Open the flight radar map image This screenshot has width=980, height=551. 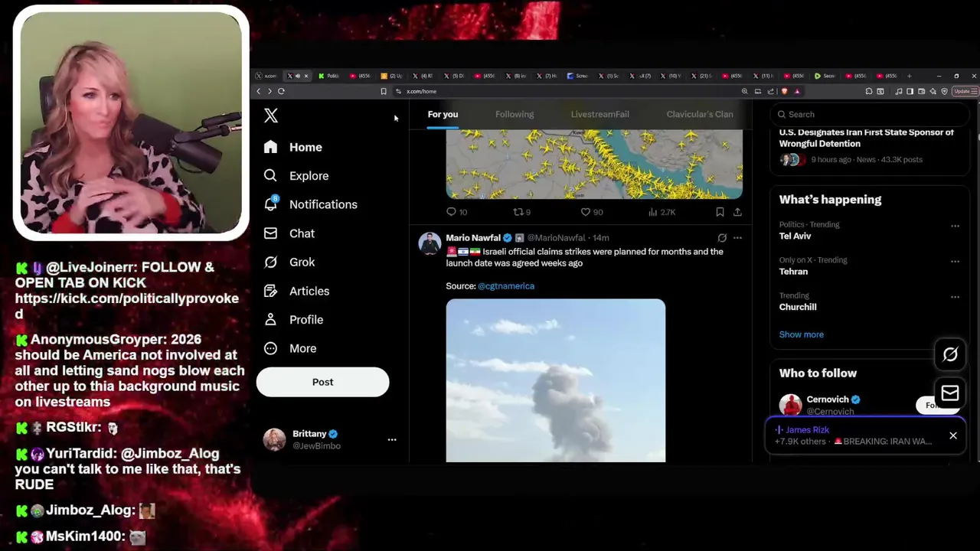594,164
